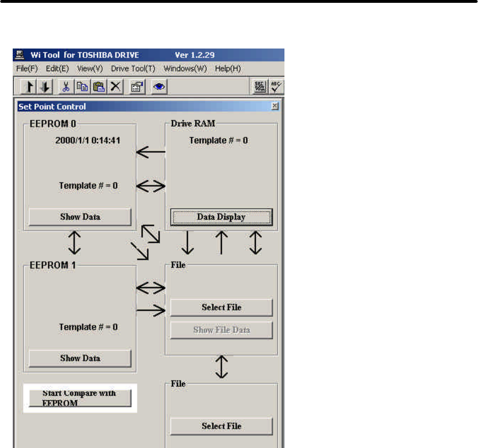
Task: Click the up arrow from File to Drive RAM
Action: pyautogui.click(x=222, y=243)
